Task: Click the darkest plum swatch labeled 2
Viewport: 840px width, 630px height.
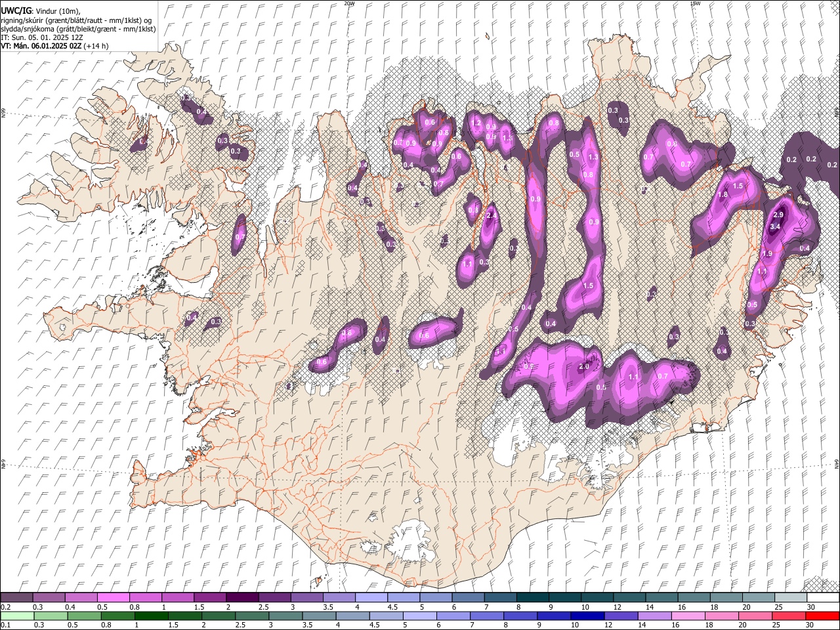Action: coord(242,598)
